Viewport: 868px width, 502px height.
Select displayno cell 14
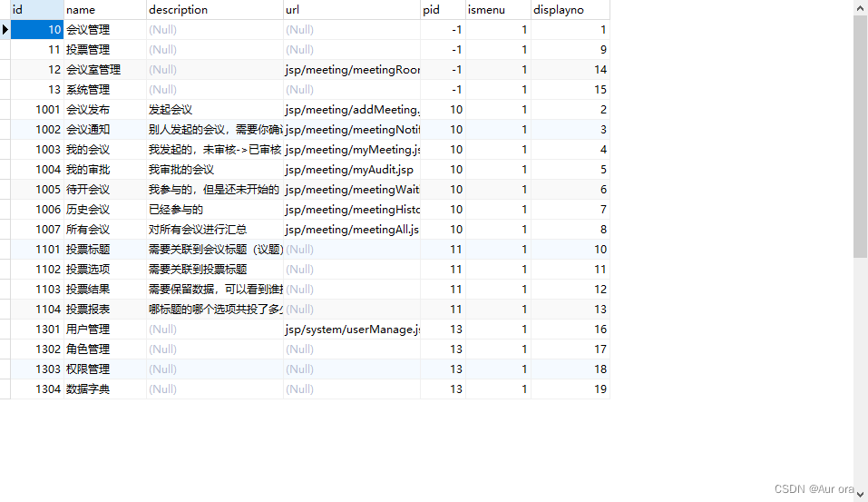pos(571,70)
